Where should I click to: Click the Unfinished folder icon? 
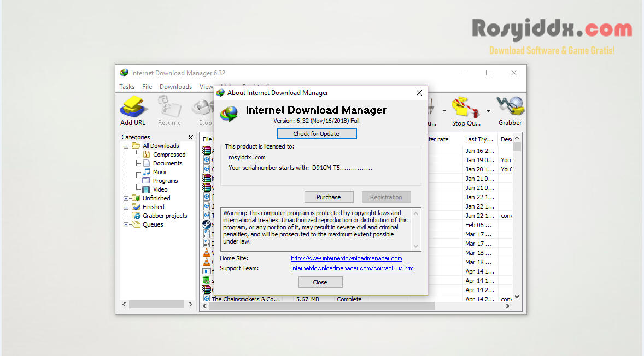(x=136, y=198)
